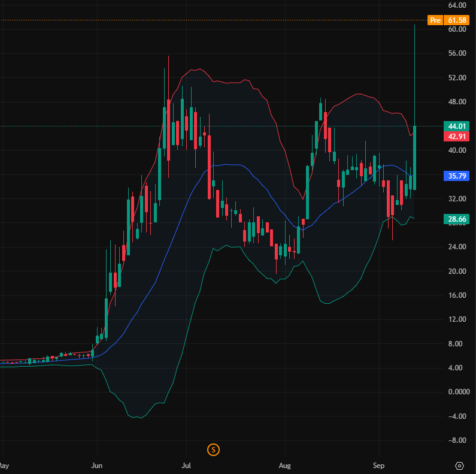476x474 pixels.
Task: Click the 52.00 price axis label
Action: (x=457, y=77)
